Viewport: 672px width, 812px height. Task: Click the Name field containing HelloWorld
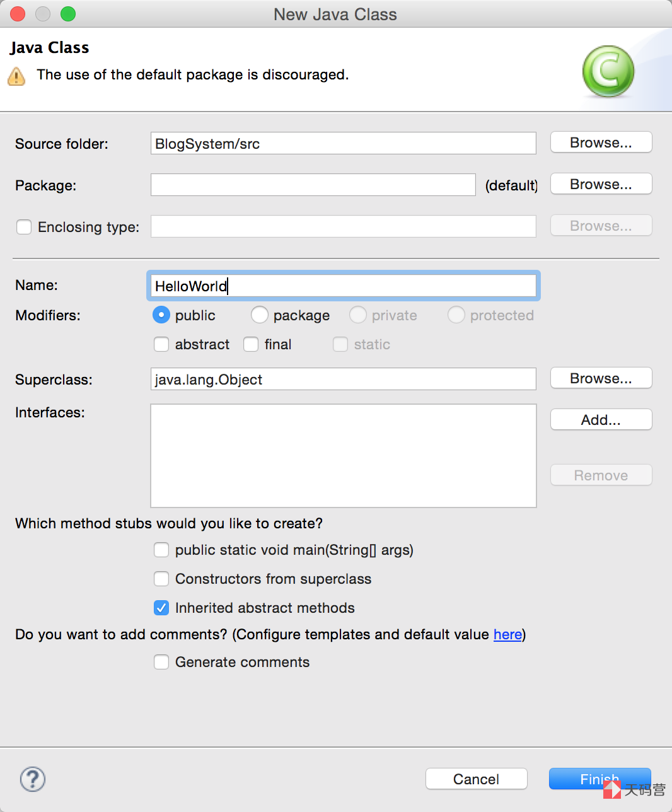[344, 286]
